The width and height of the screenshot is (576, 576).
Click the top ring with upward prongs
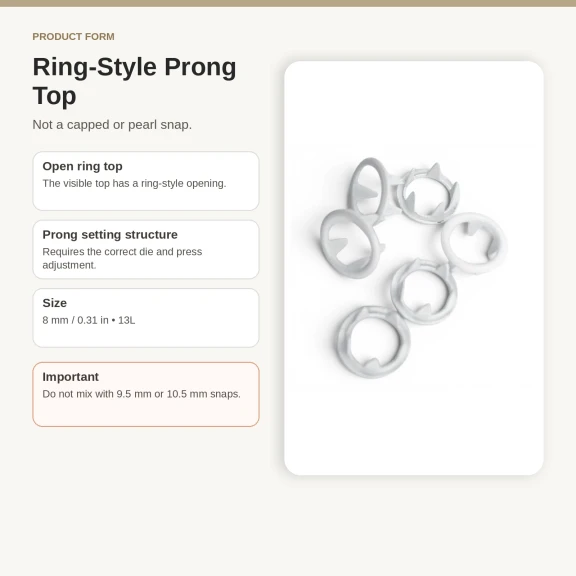(x=427, y=194)
